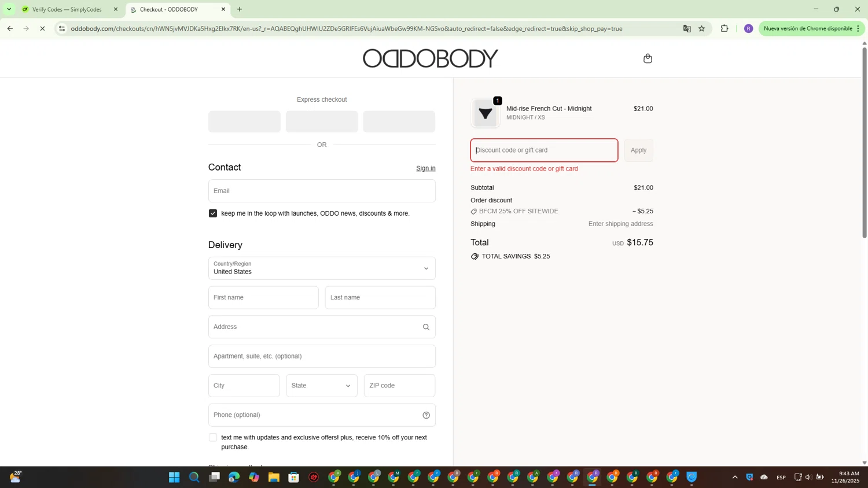
Task: Open the Windows Start menu
Action: click(x=174, y=477)
